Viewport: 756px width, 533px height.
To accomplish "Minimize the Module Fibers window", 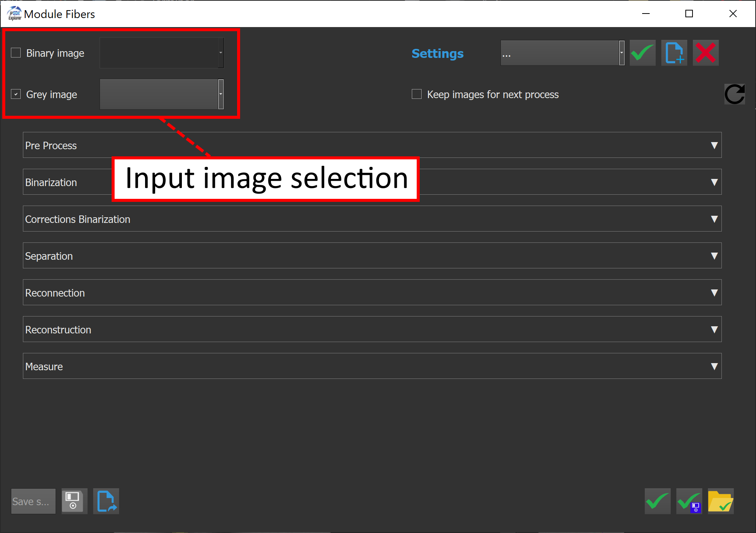I will click(x=646, y=14).
